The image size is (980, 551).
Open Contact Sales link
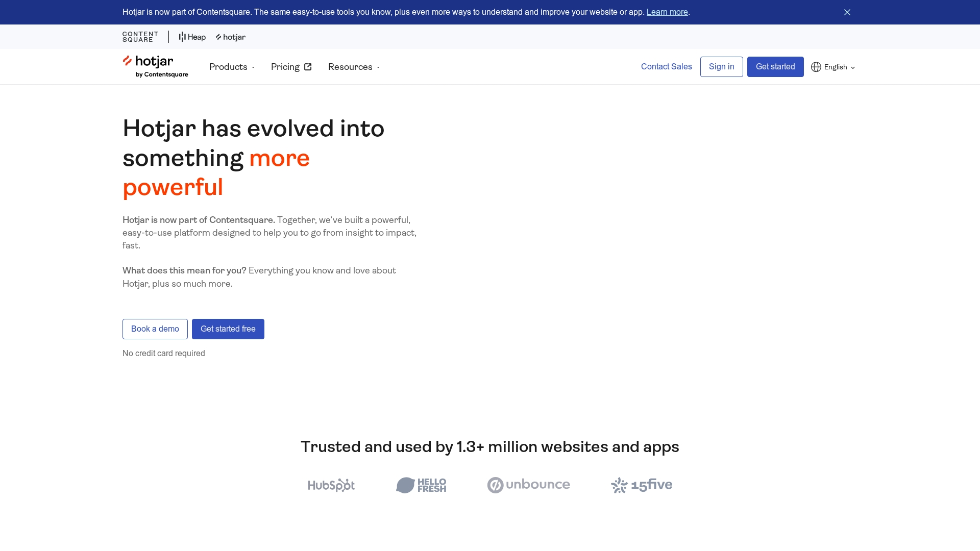(x=666, y=67)
